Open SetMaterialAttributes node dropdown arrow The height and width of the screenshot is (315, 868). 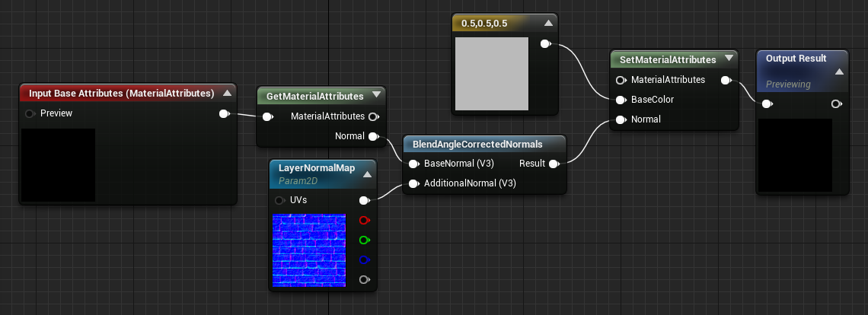coord(729,58)
